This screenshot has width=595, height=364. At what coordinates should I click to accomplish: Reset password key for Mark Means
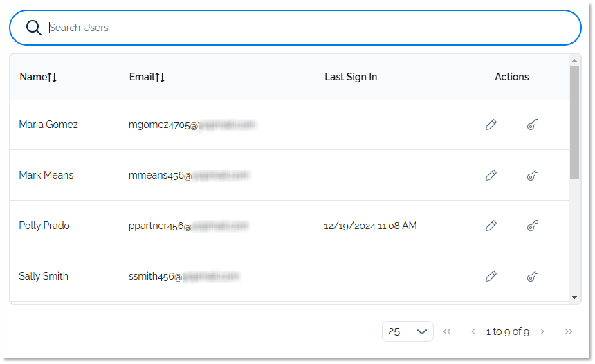[532, 175]
